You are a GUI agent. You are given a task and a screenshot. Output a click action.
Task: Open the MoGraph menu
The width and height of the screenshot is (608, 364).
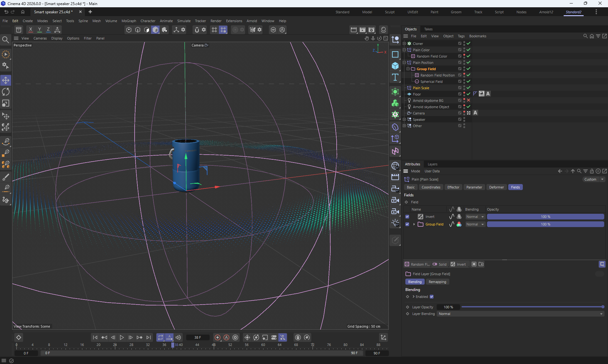[x=129, y=21]
